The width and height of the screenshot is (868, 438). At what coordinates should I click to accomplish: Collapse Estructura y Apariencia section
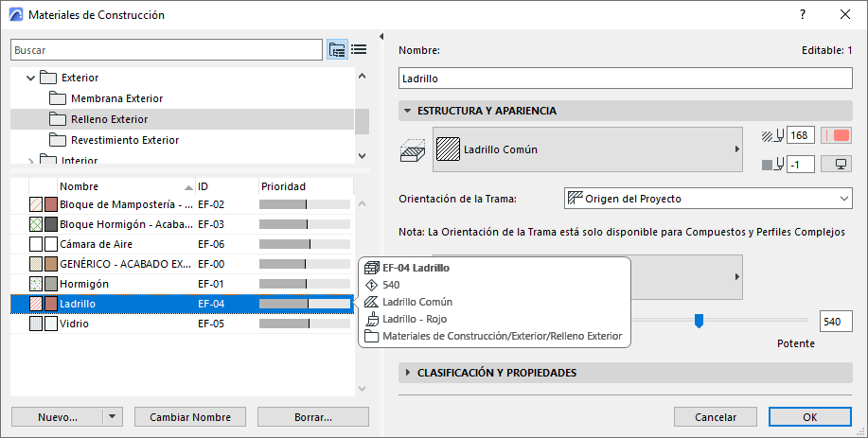[408, 111]
